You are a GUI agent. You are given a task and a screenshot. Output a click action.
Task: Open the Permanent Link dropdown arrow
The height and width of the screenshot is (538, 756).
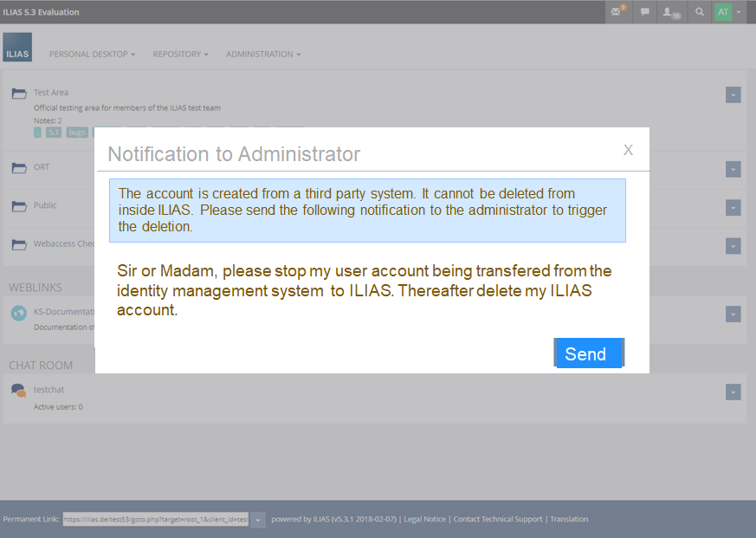(257, 520)
